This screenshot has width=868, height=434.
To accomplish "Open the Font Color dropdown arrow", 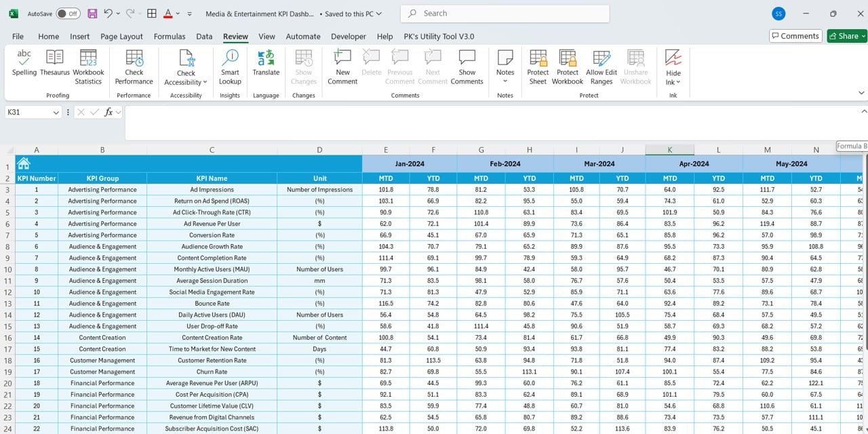I will (178, 14).
